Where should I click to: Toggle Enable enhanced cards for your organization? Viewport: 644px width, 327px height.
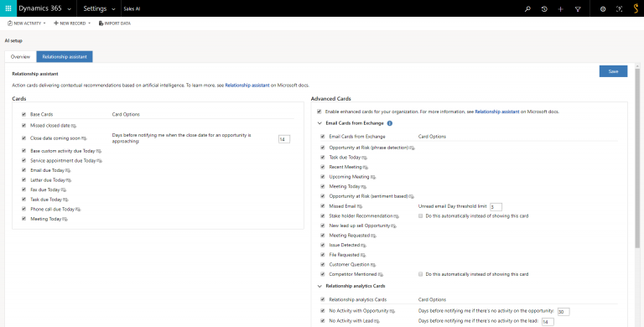pyautogui.click(x=319, y=112)
